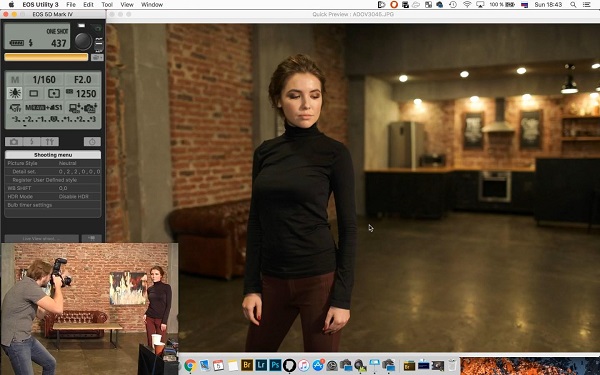Change the ISO 1250 value

(x=82, y=93)
